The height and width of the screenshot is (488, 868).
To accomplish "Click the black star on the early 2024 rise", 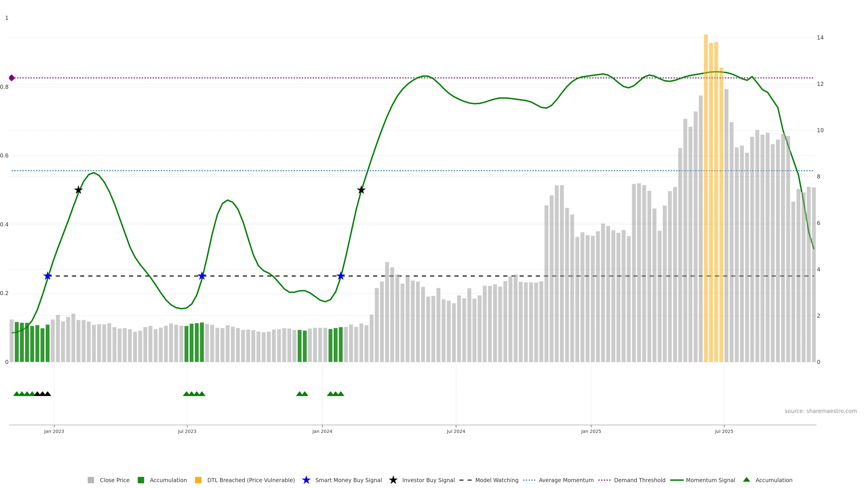I will point(361,190).
